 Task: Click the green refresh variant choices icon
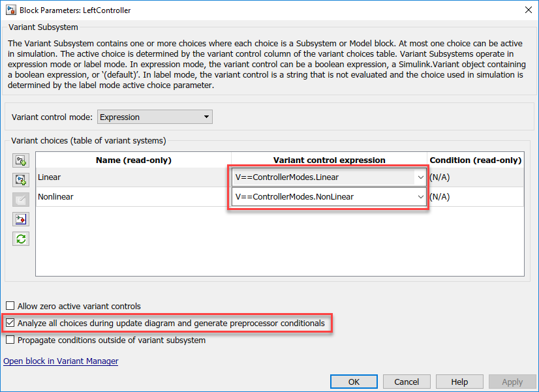22,238
